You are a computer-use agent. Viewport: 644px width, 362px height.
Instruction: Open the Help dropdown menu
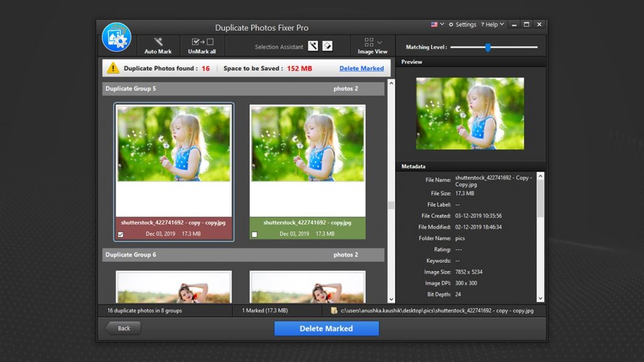pyautogui.click(x=492, y=25)
